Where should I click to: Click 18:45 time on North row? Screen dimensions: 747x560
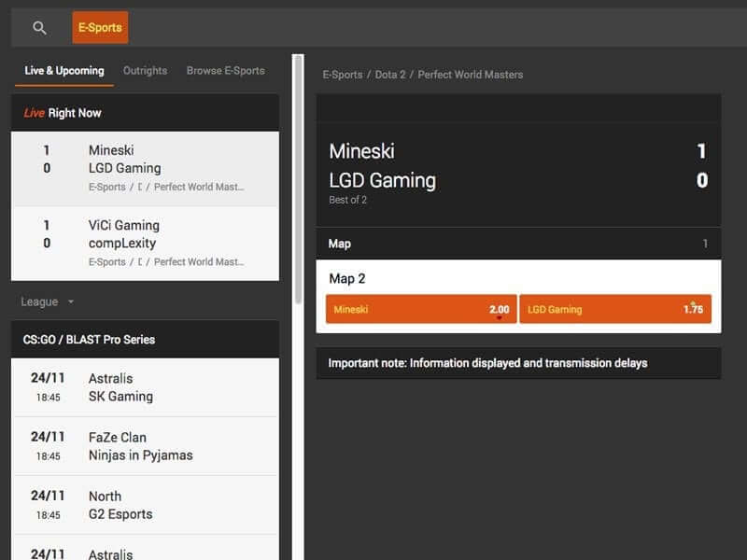tap(49, 515)
